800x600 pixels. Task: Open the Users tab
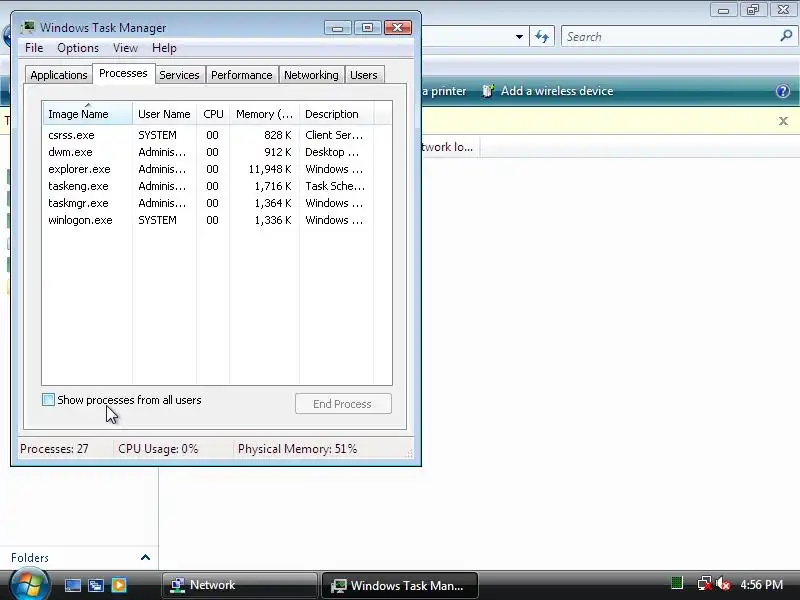(x=364, y=75)
